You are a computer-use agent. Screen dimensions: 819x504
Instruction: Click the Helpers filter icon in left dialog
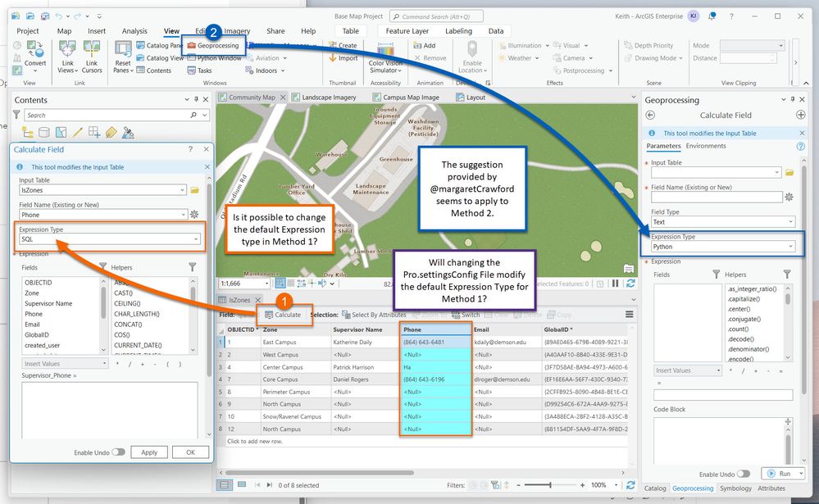click(x=192, y=267)
